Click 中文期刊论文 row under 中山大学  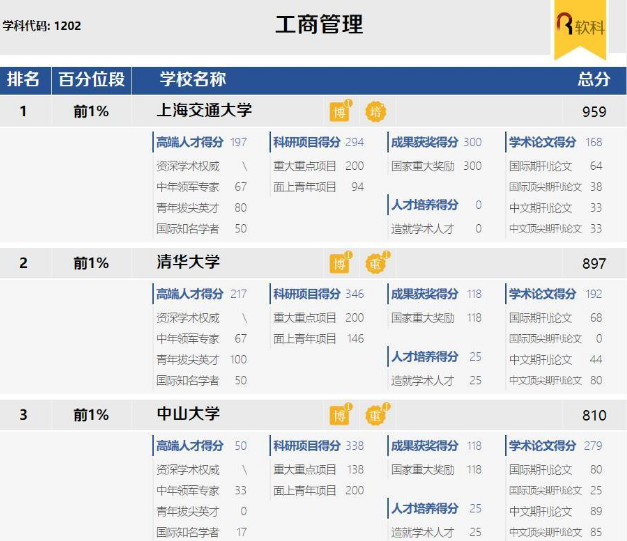coord(556,511)
